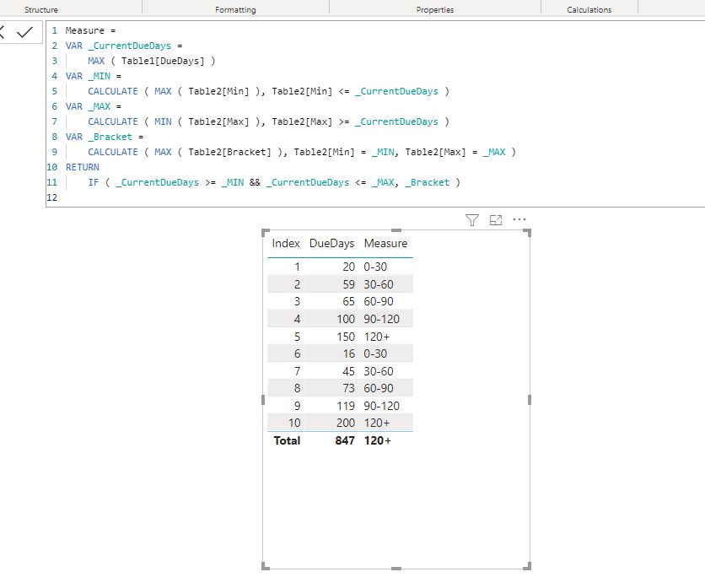Select DueDays value 73 in row 8
705x588 pixels.
[x=349, y=388]
